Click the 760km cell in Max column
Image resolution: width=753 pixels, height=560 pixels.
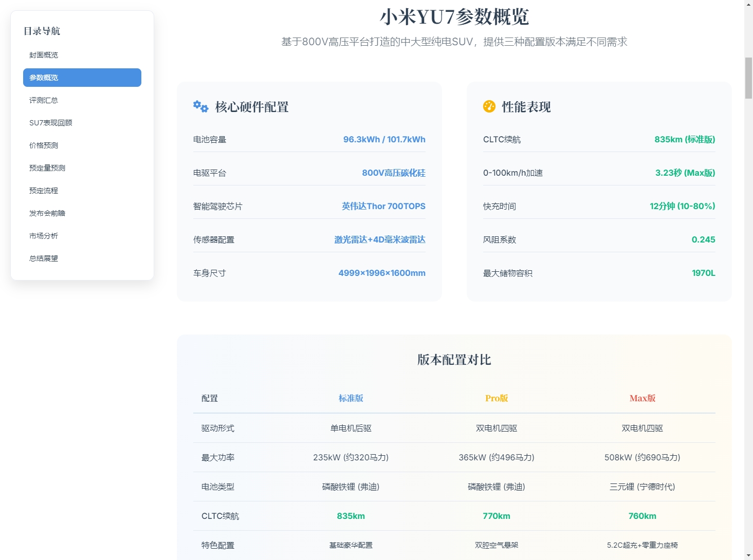pos(642,516)
